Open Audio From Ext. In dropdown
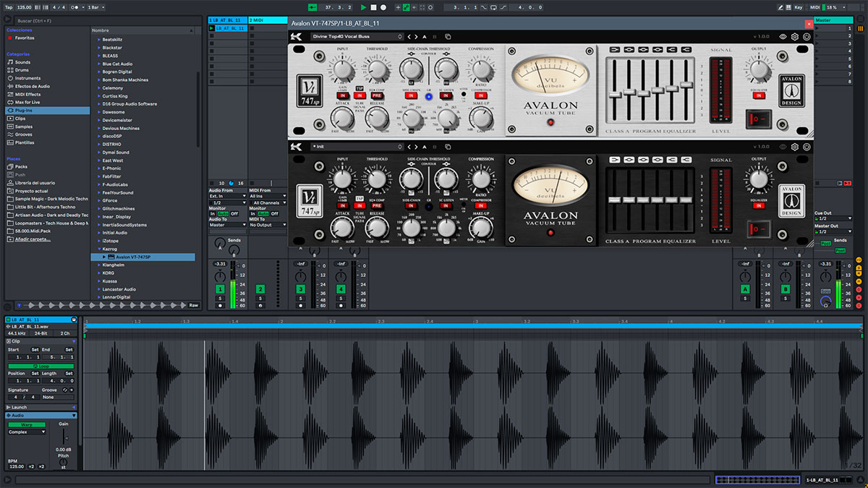The width and height of the screenshot is (868, 488). click(227, 196)
